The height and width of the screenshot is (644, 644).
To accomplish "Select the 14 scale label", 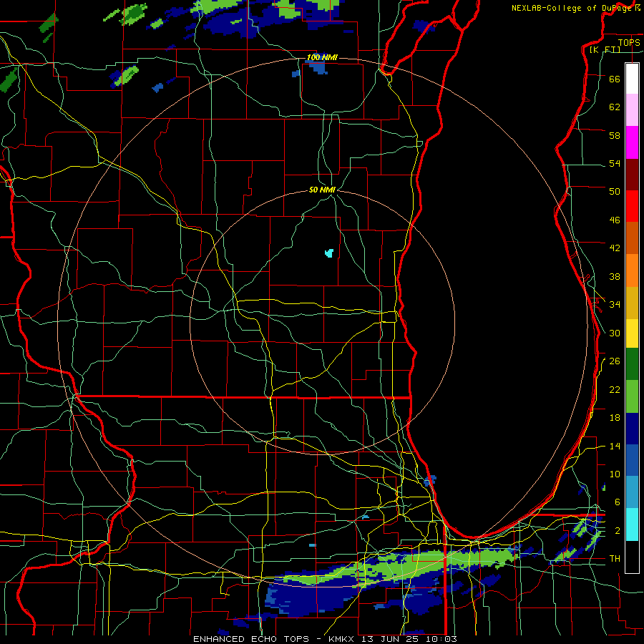I will 615,446.
